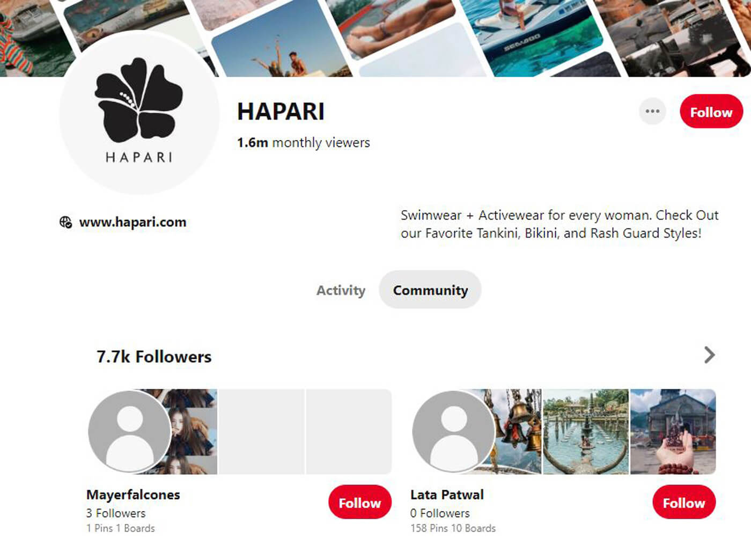751x560 pixels.
Task: Open Mayerfalcones profile name
Action: tap(133, 495)
